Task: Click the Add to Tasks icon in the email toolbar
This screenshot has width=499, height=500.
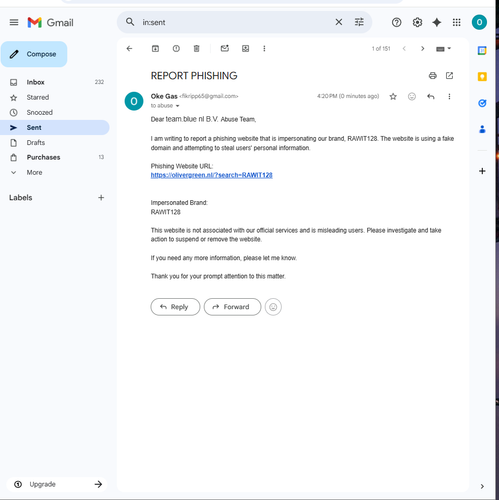Action: pos(245,49)
